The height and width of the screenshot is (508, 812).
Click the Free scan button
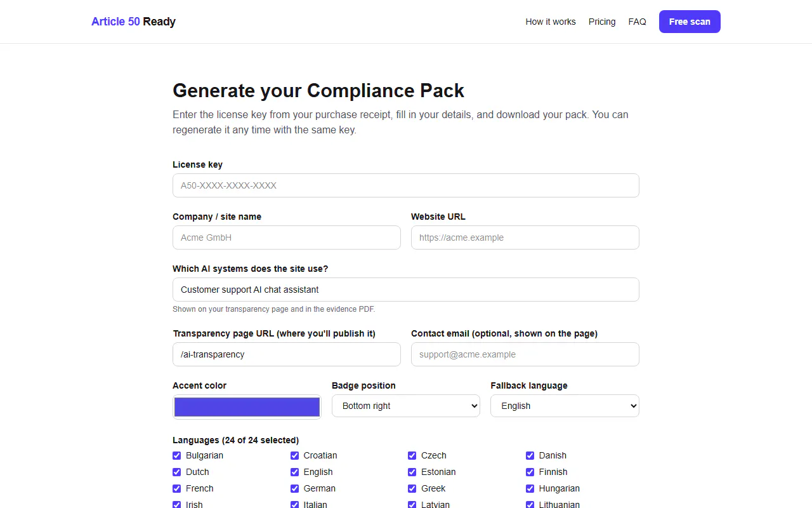(690, 22)
